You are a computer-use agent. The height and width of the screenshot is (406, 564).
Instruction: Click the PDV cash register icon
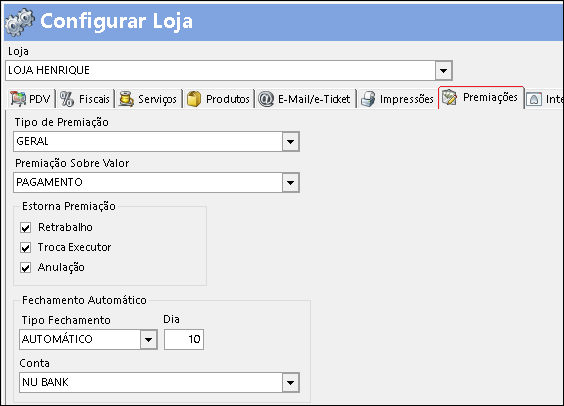(x=18, y=99)
